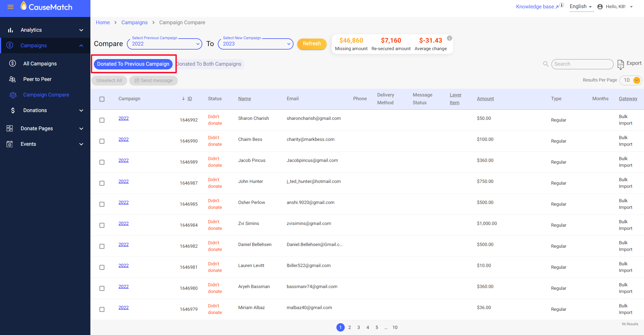Click the CSV Export file icon
The width and height of the screenshot is (644, 335).
620,64
